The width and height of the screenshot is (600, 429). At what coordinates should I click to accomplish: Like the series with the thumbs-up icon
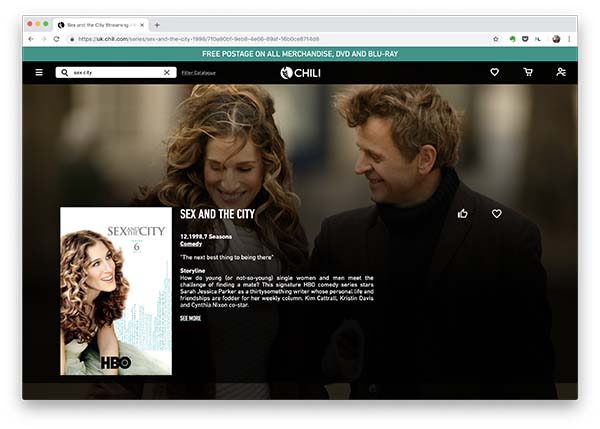point(463,214)
